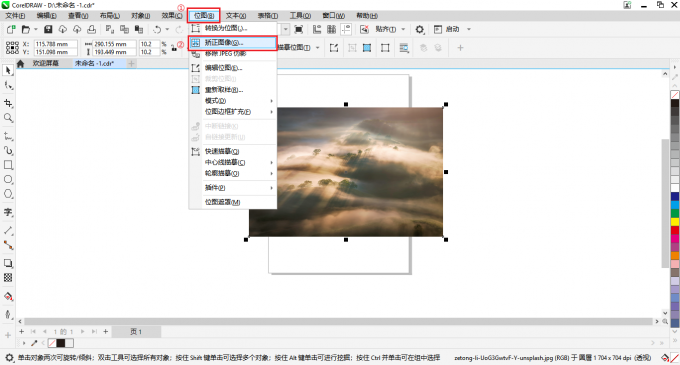Click the Save disk icon
Image resolution: width=680 pixels, height=365 pixels.
(48, 29)
